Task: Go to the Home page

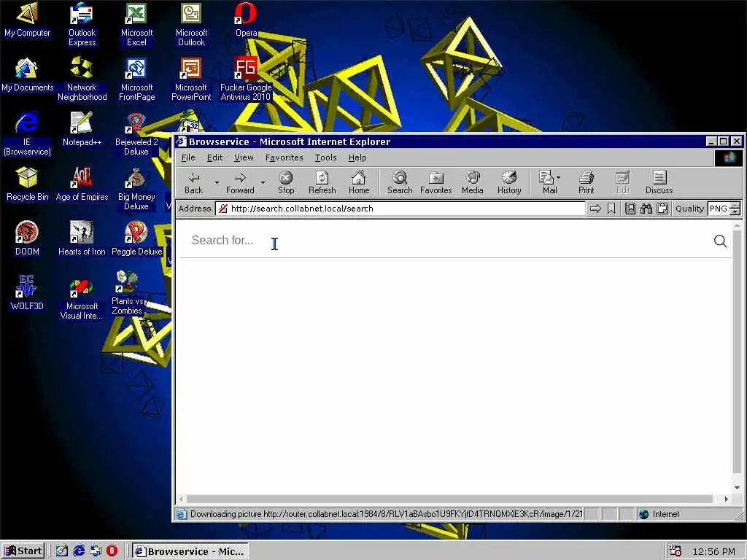Action: (x=359, y=183)
